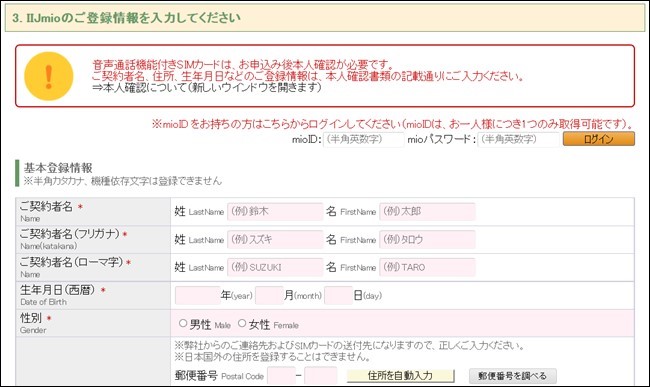The image size is (650, 387).
Task: Open the 本人確認について link
Action: (206, 87)
